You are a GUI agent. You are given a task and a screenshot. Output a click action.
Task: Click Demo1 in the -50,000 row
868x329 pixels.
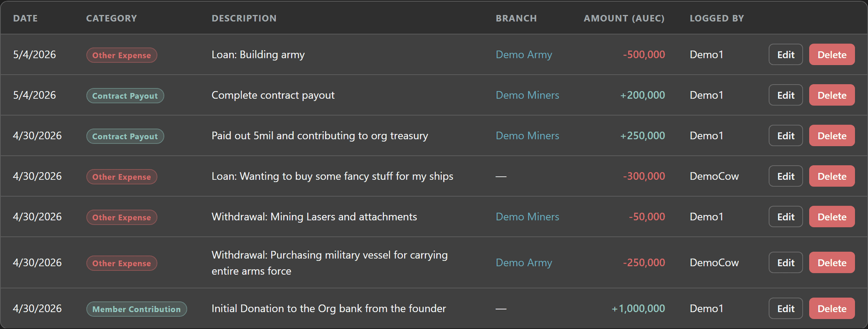coord(707,217)
